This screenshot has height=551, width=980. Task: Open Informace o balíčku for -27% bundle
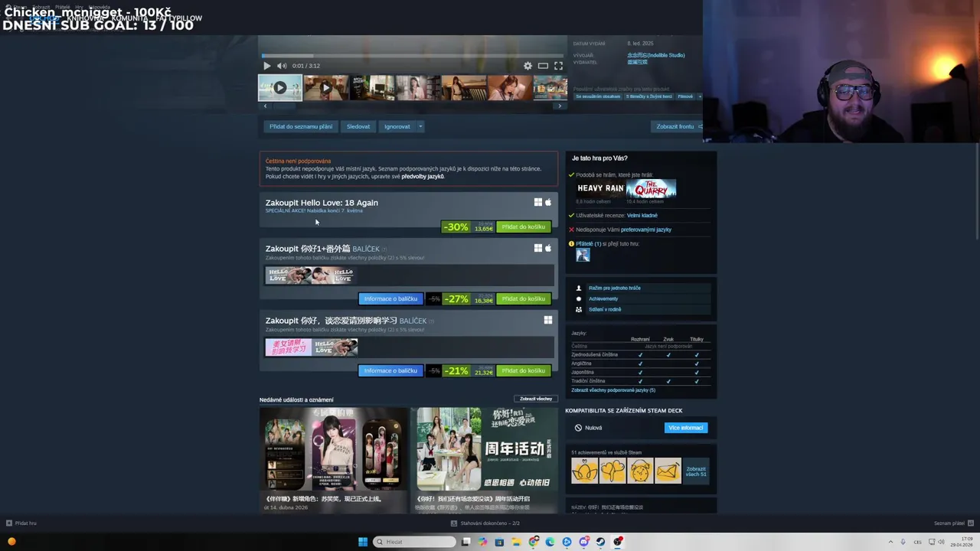pos(390,298)
